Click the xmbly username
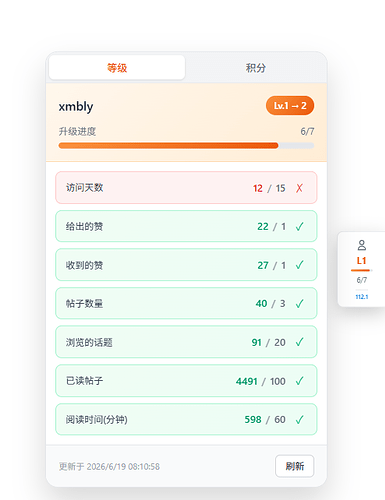 [76, 107]
